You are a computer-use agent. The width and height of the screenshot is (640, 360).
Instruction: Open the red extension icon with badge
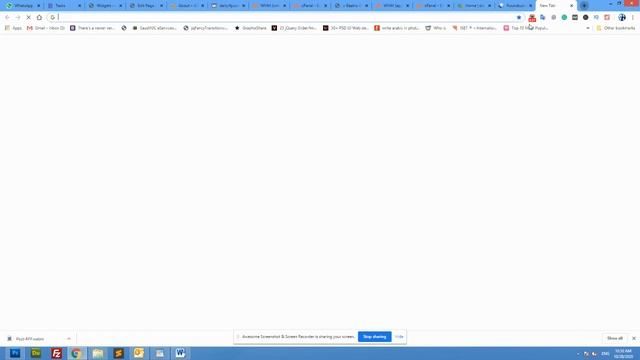coord(532,18)
